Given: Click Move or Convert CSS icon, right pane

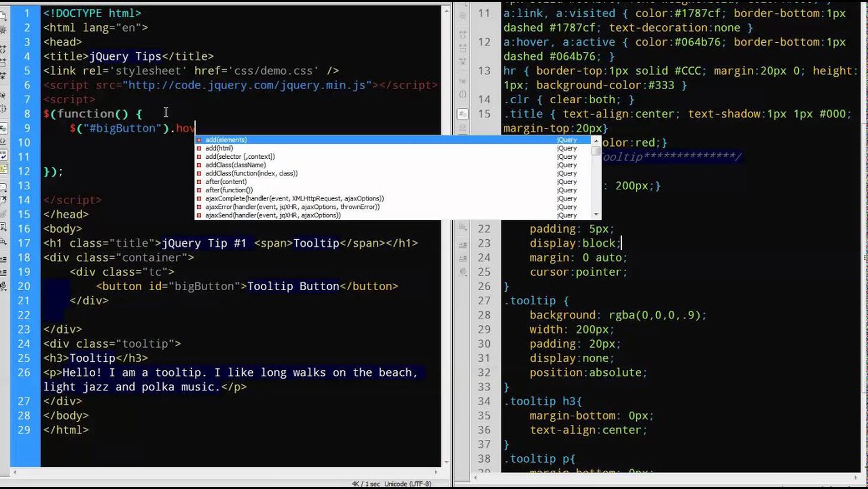Looking at the screenshot, I should [x=463, y=227].
